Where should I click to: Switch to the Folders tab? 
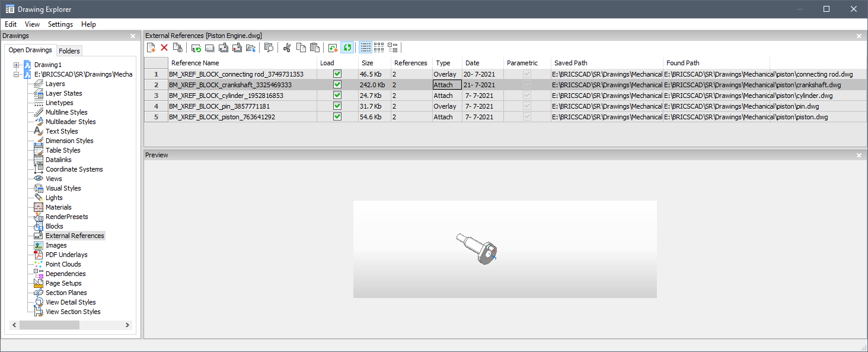69,51
